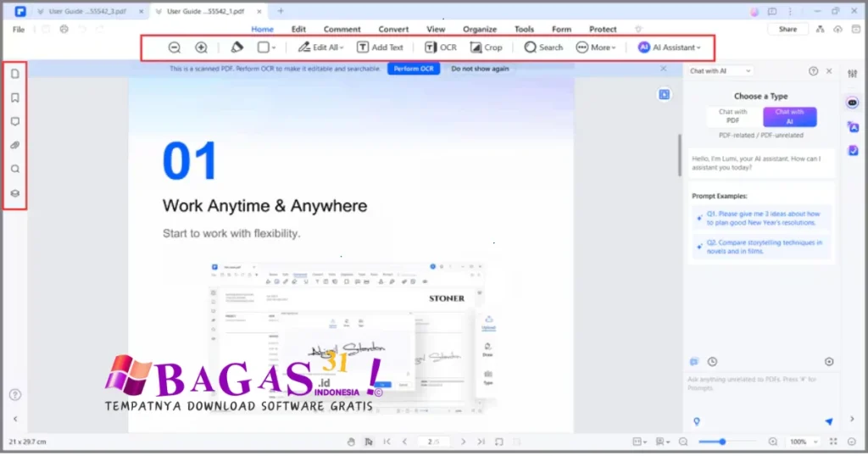Open the File menu
Viewport: 868px width, 456px height.
[x=19, y=30]
